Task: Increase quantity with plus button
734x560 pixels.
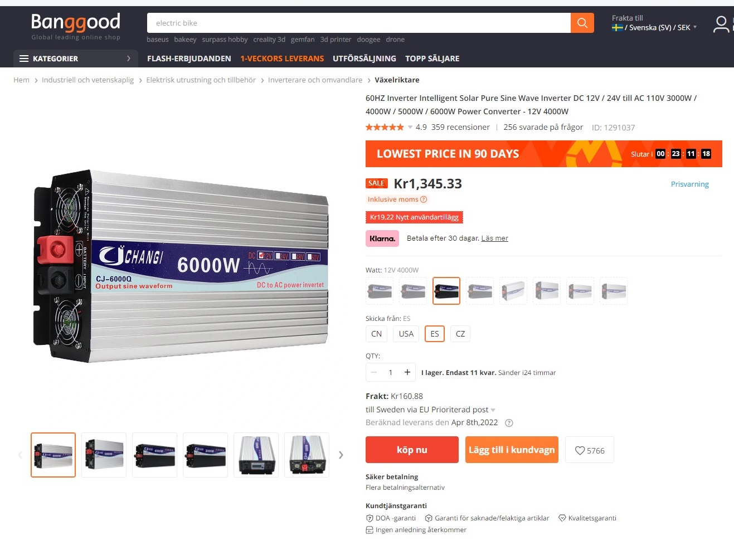Action: tap(407, 372)
